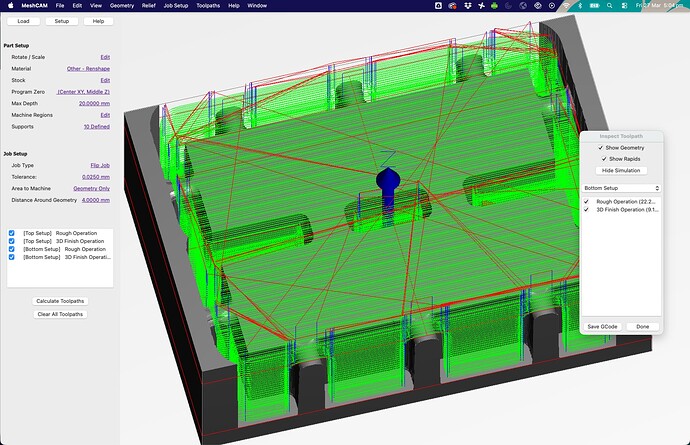Open Stock Edit link

(105, 80)
